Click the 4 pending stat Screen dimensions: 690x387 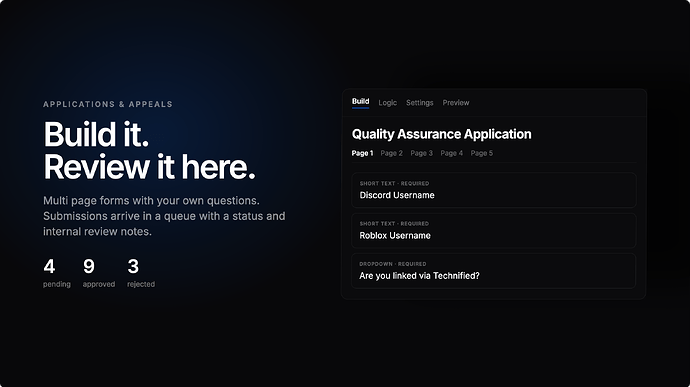56,273
